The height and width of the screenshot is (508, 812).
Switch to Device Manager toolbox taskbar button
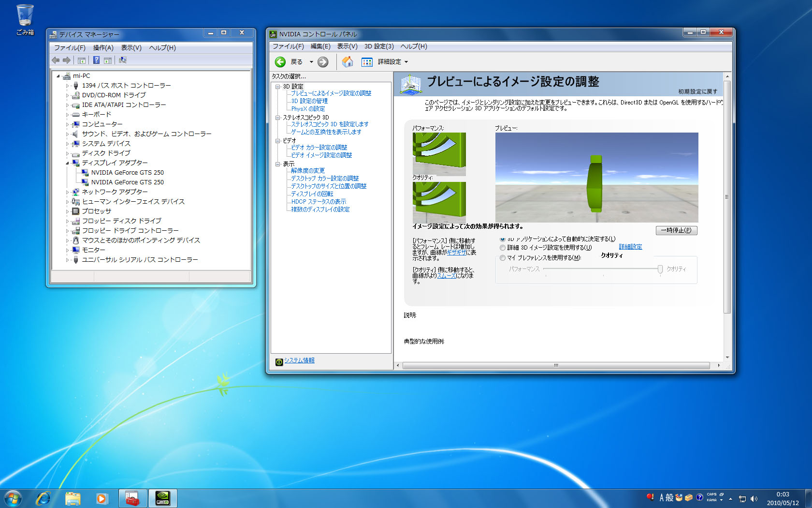(132, 498)
